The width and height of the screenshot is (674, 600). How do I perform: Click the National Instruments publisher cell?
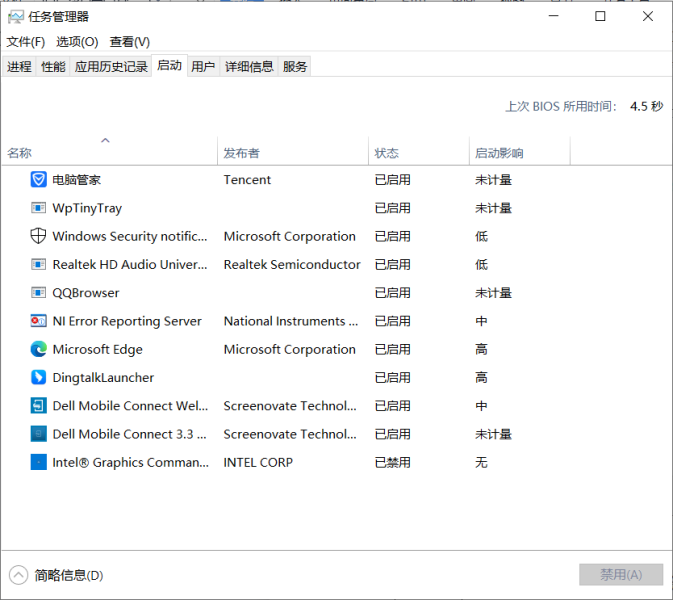[291, 321]
